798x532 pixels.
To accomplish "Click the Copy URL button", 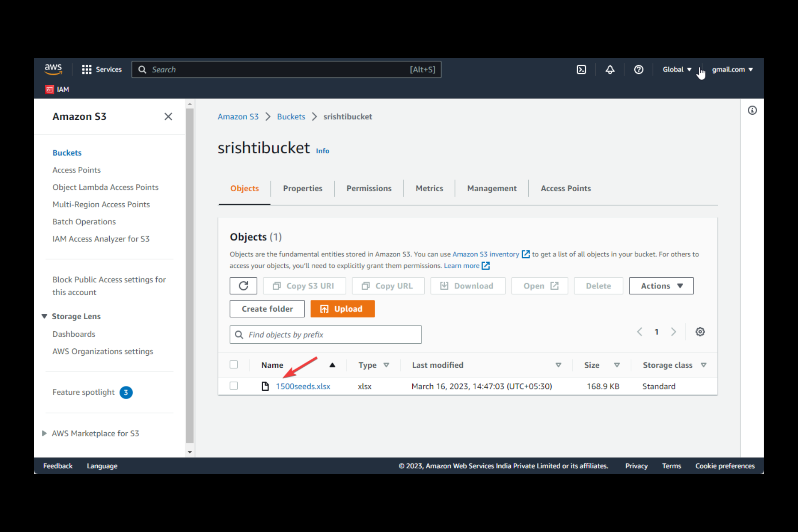I will [x=388, y=286].
